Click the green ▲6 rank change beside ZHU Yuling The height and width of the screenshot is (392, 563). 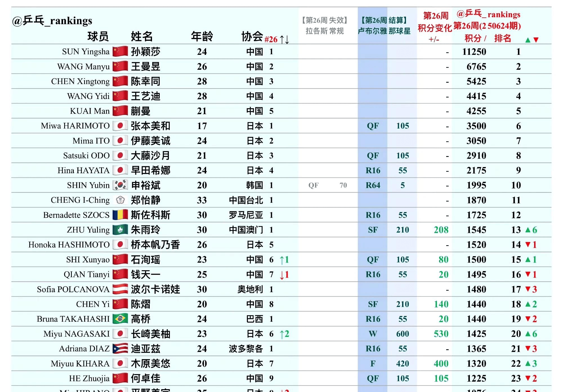coord(531,230)
